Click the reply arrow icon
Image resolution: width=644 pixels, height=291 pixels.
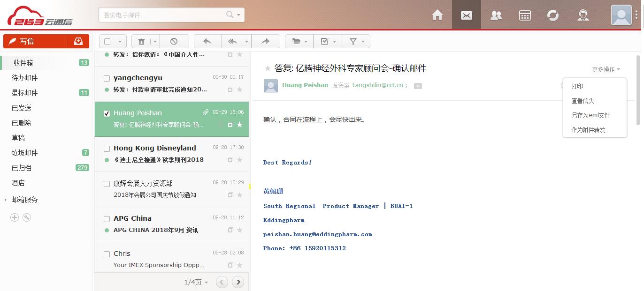pos(207,41)
